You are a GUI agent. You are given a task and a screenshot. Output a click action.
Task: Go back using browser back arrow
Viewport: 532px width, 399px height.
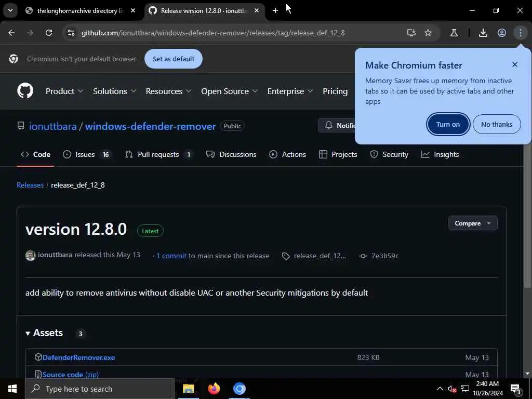[x=11, y=33]
